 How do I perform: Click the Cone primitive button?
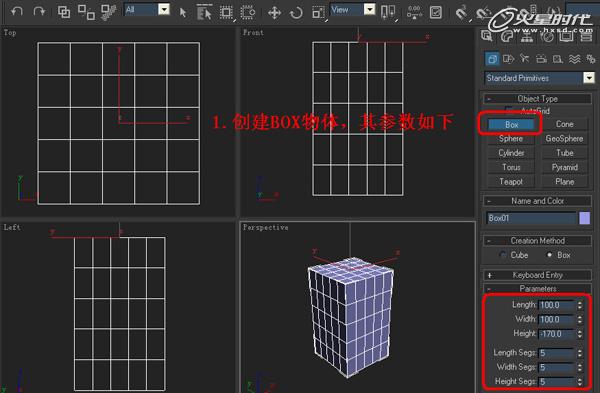[x=564, y=124]
